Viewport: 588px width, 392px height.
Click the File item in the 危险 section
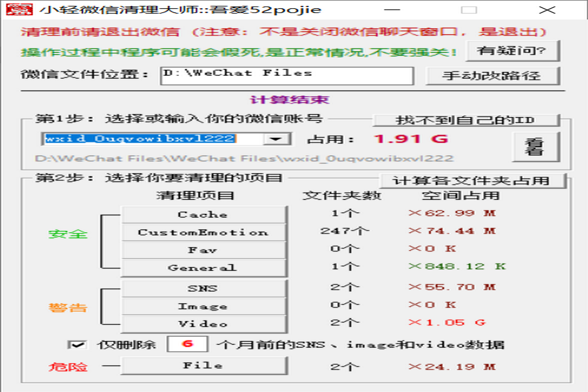tap(204, 365)
